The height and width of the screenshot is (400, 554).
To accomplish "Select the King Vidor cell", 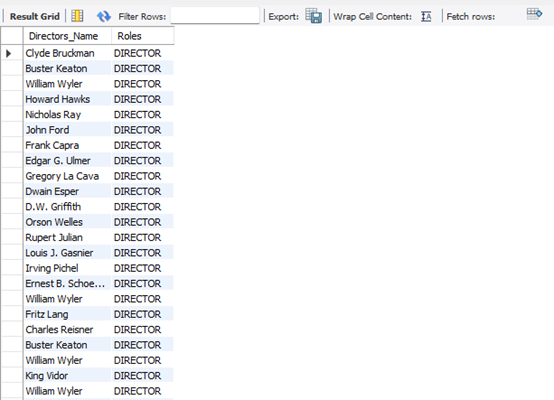I will tap(67, 376).
